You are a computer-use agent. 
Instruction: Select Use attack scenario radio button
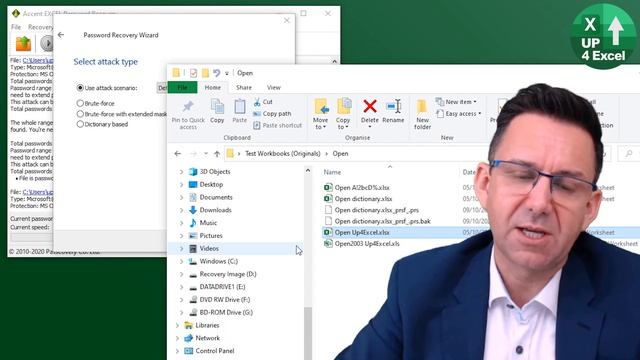pos(80,88)
